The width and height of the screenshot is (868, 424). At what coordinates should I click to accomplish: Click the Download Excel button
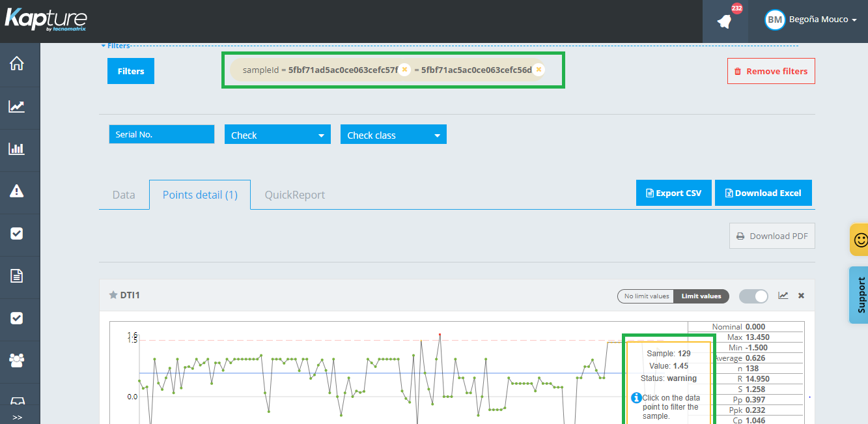tap(763, 193)
